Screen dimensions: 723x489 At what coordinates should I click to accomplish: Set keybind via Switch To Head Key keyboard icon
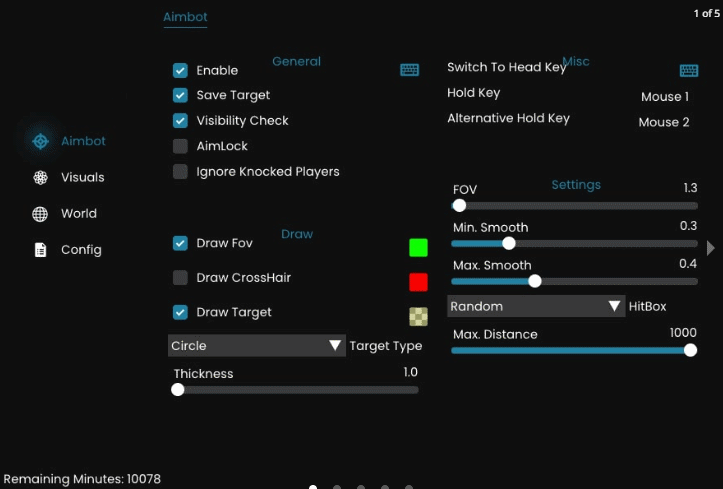pos(688,70)
